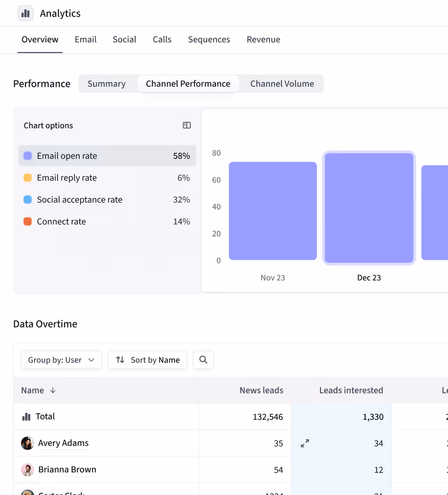The width and height of the screenshot is (448, 495).
Task: Switch to the Email tab
Action: coord(85,39)
